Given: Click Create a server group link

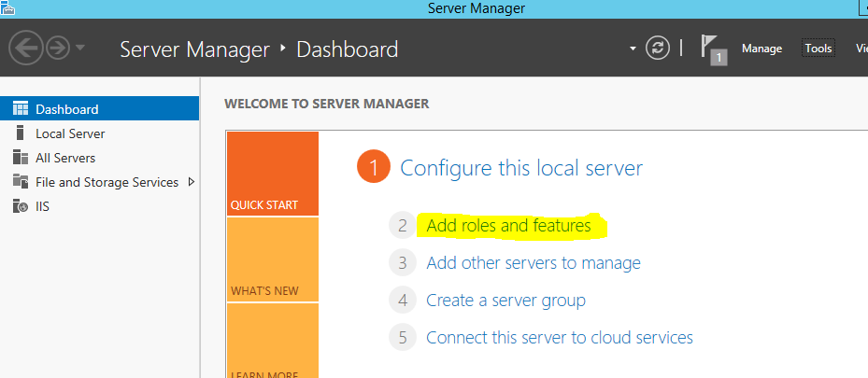Looking at the screenshot, I should pos(505,301).
